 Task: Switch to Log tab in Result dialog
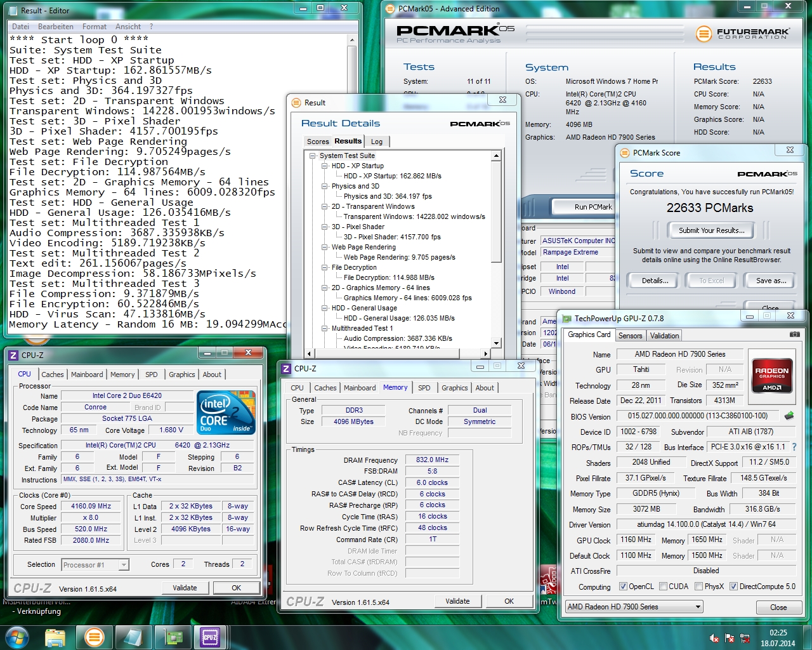(x=377, y=142)
